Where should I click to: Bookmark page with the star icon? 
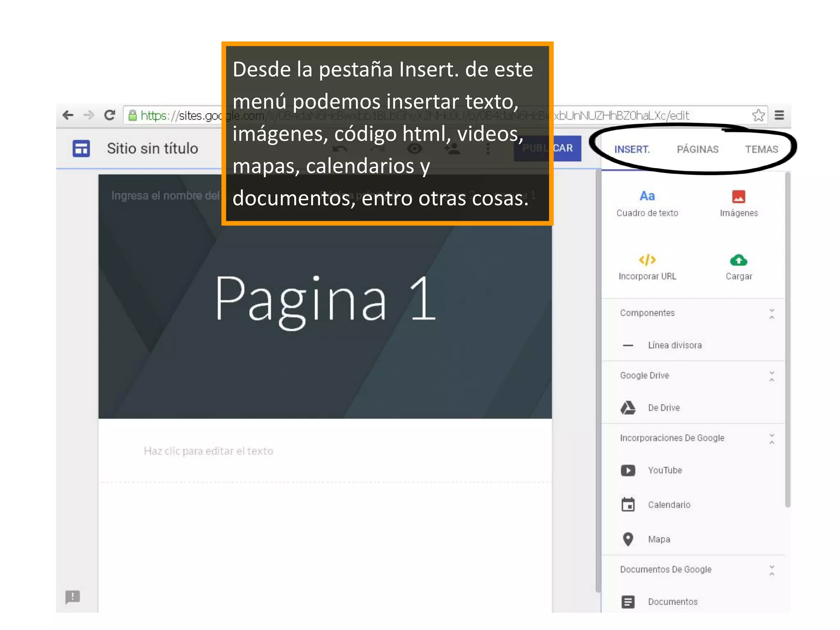tap(758, 115)
